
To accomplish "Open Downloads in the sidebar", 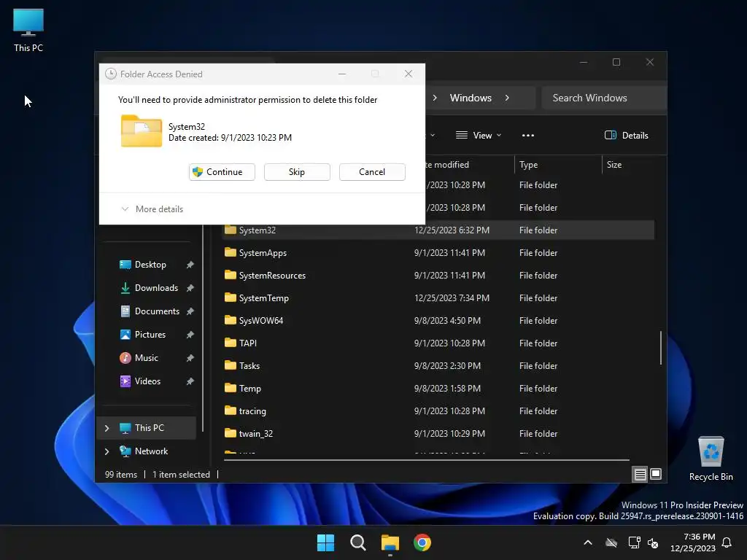I will click(150, 288).
